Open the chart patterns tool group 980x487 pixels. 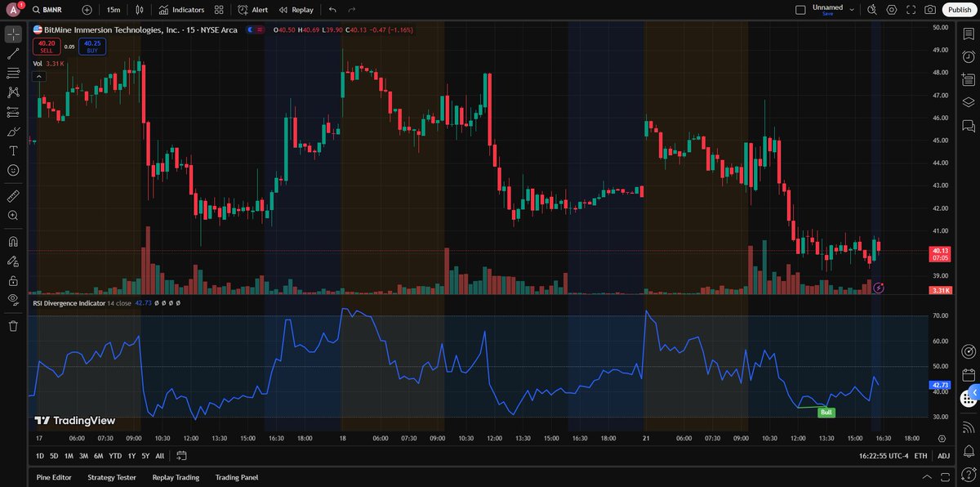coord(13,92)
